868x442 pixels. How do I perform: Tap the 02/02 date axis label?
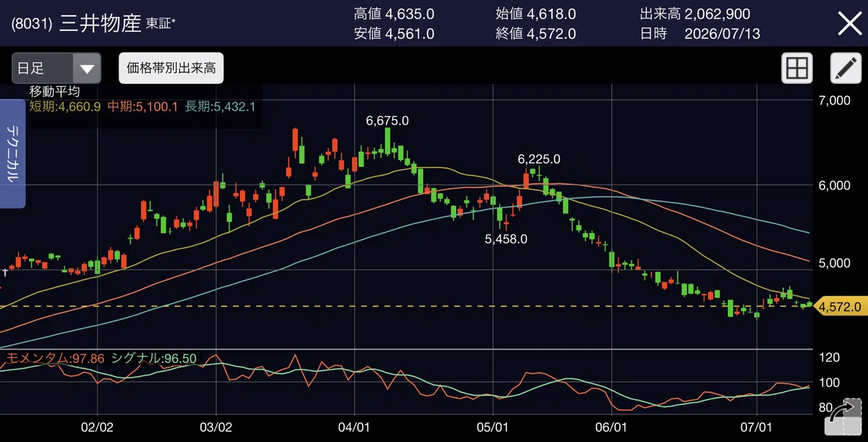98,427
